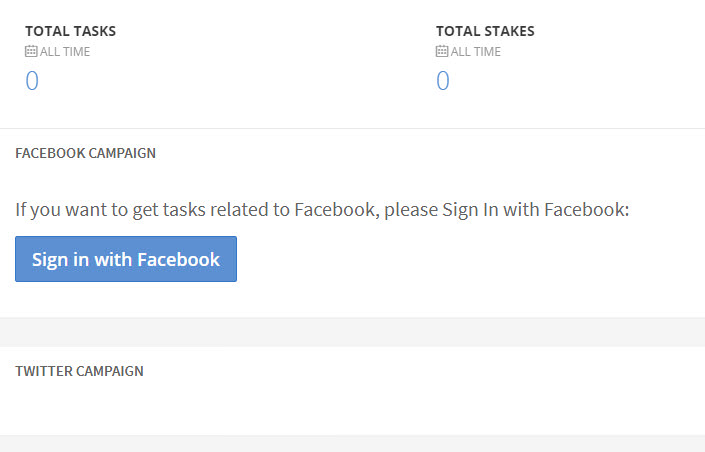Click the calendar icon under Total Tasks
Screen dimensions: 705x452
[31, 51]
